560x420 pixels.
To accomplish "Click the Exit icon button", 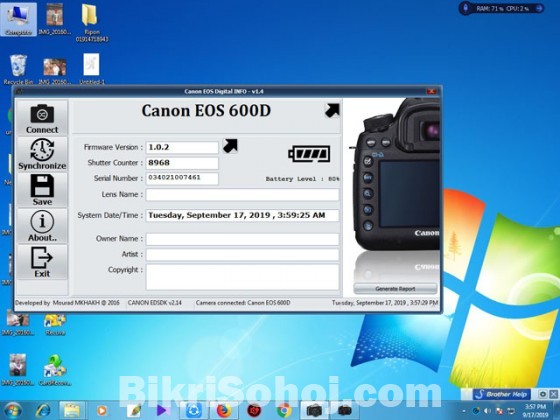I will [42, 262].
